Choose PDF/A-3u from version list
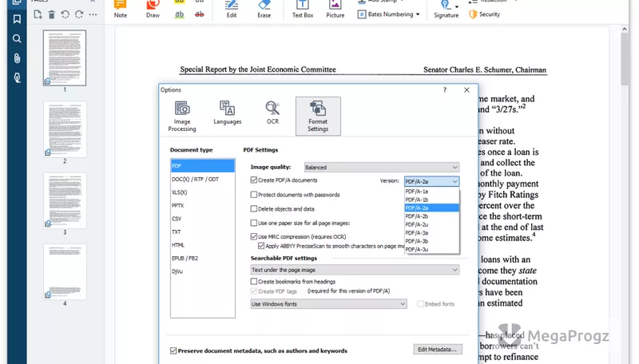This screenshot has height=364, width=639. click(431, 249)
